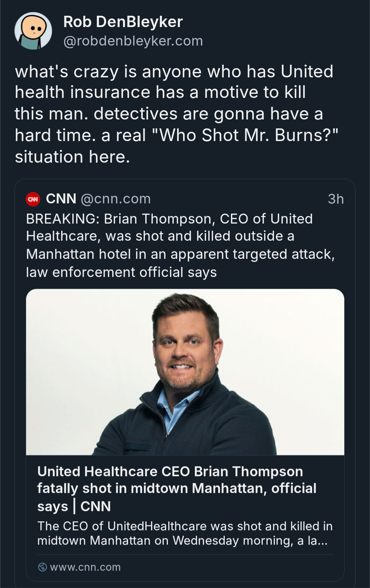Click the "situation here." closing line
Image resolution: width=370 pixels, height=588 pixels.
pyautogui.click(x=72, y=157)
